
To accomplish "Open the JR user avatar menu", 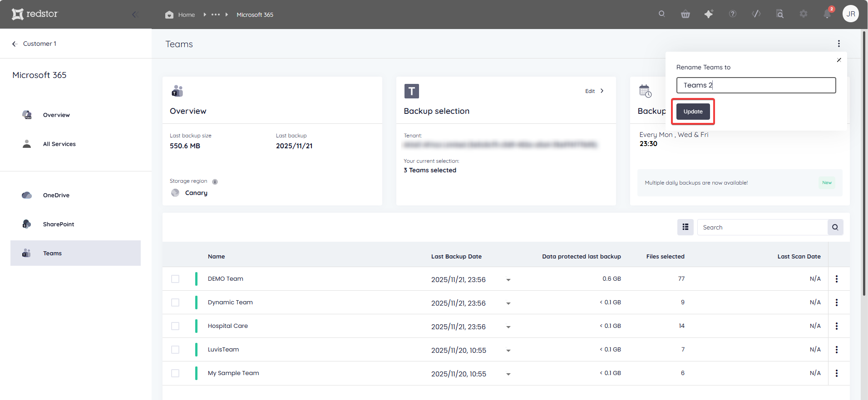I will (851, 14).
